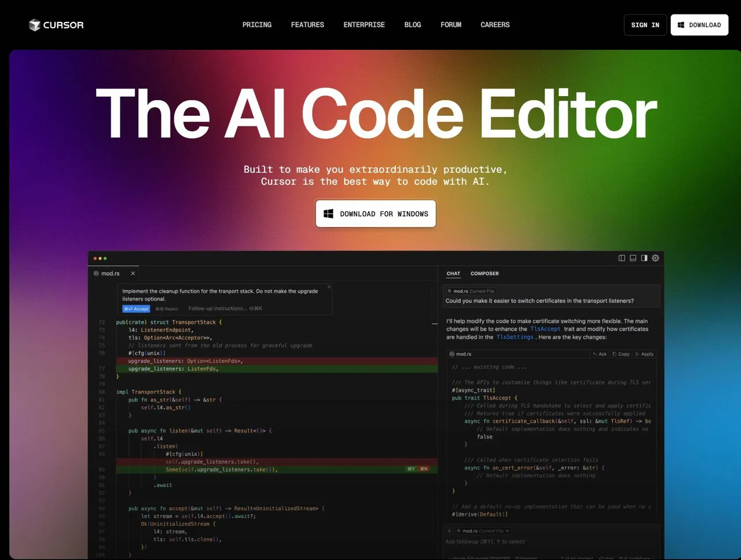Switch to the Chat tab

point(453,273)
